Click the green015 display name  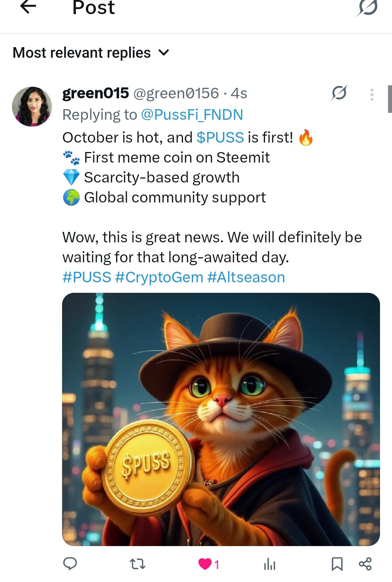[x=95, y=93]
